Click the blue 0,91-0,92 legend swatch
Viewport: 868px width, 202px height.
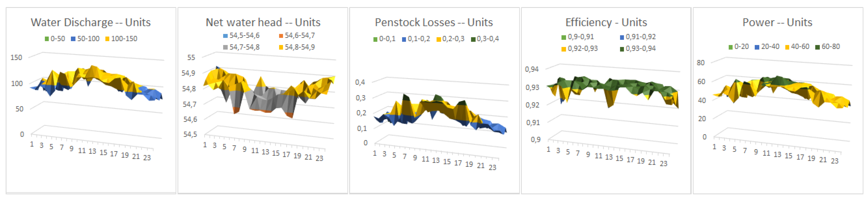622,37
